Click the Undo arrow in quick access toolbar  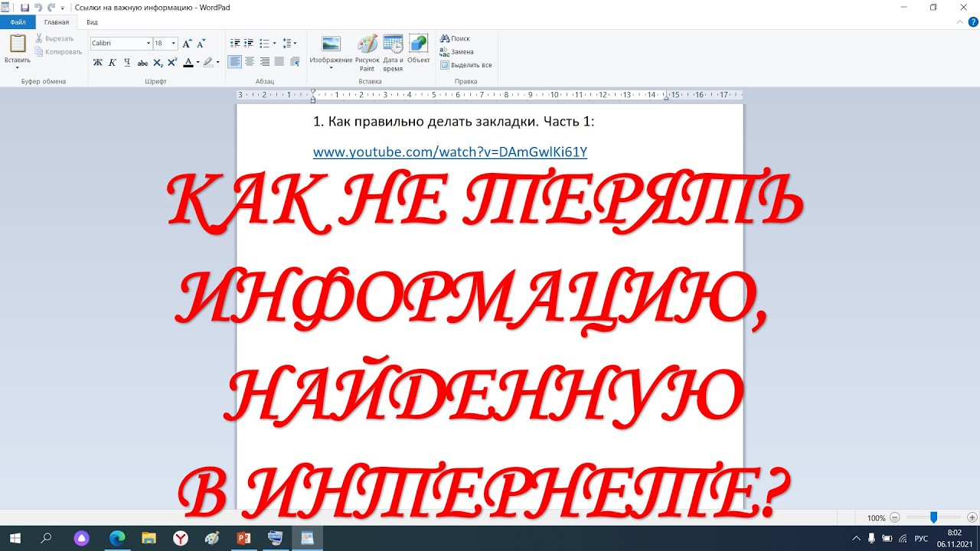[38, 7]
